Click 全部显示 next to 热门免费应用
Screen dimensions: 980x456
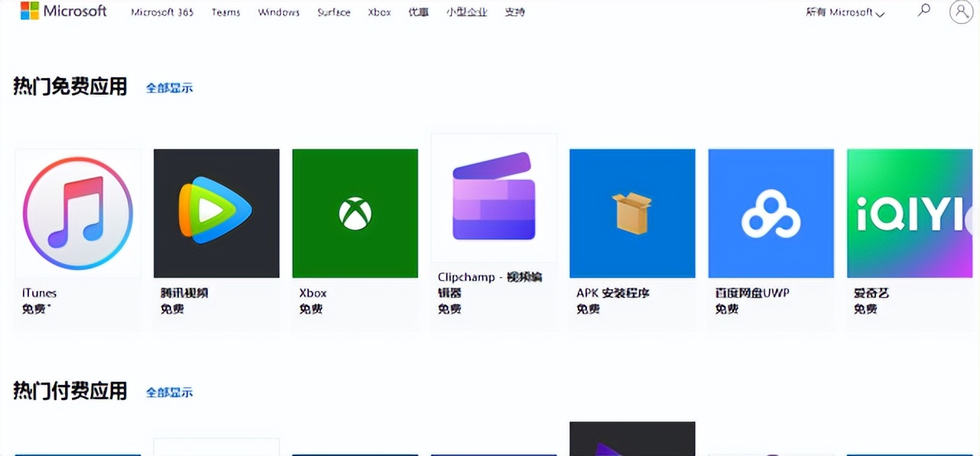(x=169, y=88)
